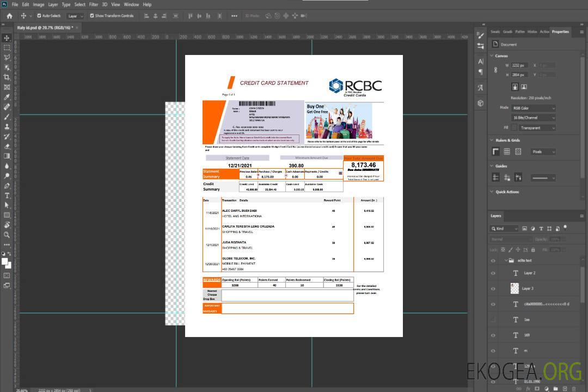The image size is (588, 392).
Task: Set canvas to landscape orientation
Action: point(524,87)
